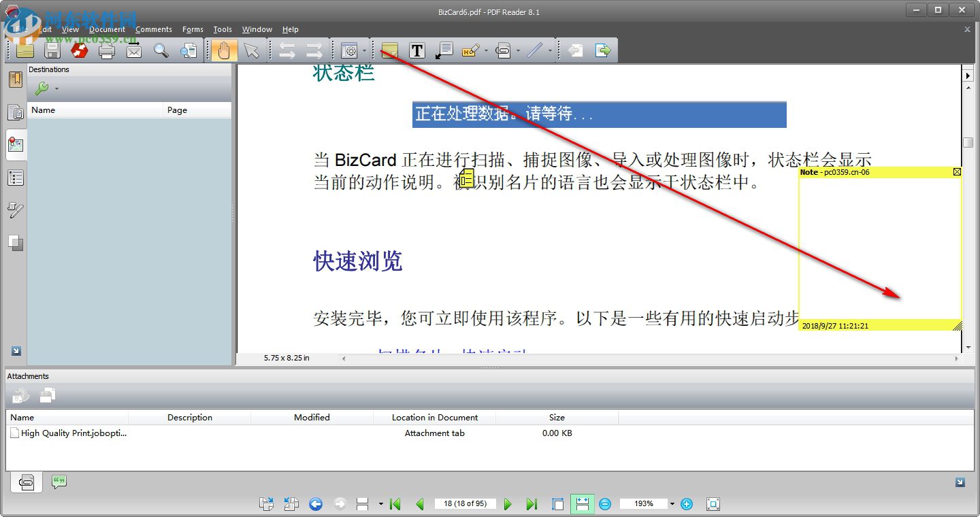This screenshot has height=517, width=980.
Task: Switch to Attachments paperclip bottom tab
Action: point(27,482)
